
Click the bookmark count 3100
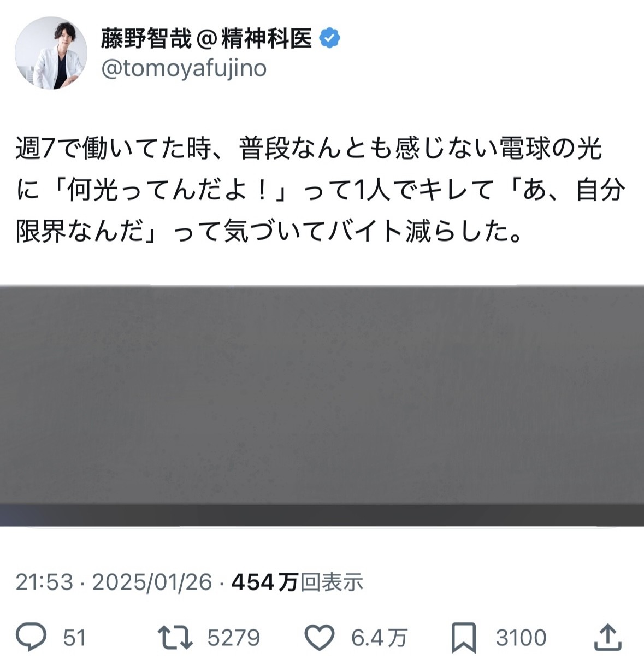click(x=521, y=638)
